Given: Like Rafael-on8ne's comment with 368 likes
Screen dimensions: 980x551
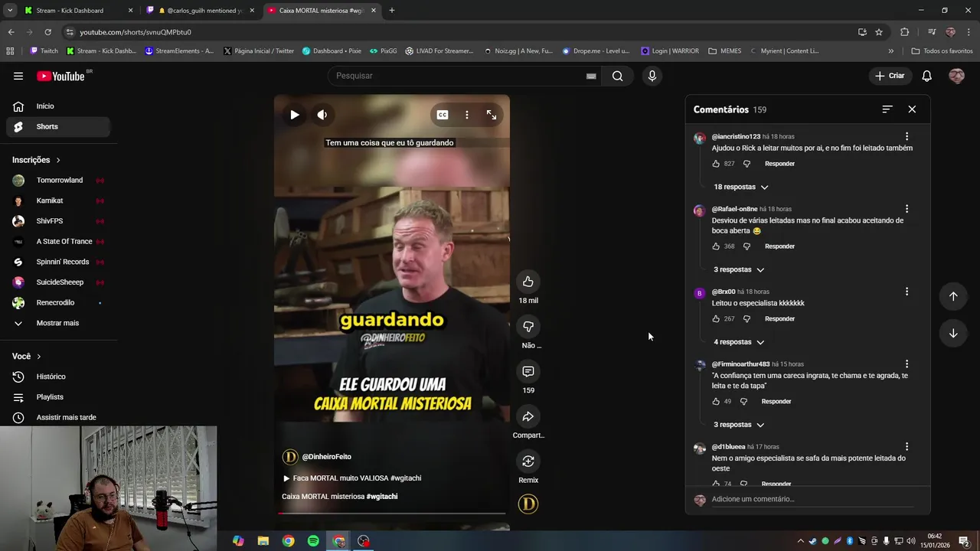Looking at the screenshot, I should 716,246.
